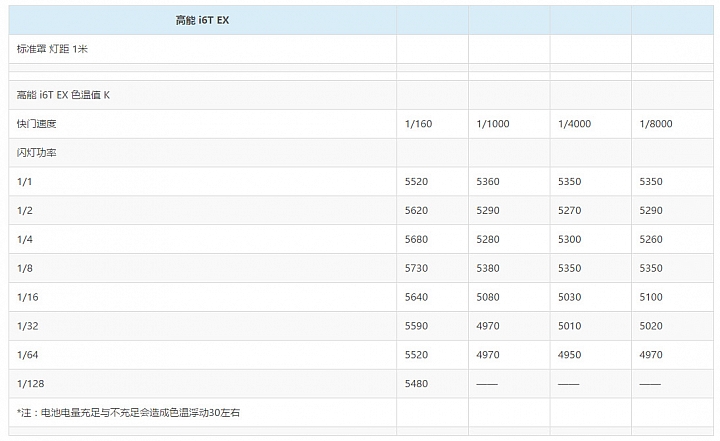Click the '高能 i6T EX 色温值 K' row label

tap(63, 95)
